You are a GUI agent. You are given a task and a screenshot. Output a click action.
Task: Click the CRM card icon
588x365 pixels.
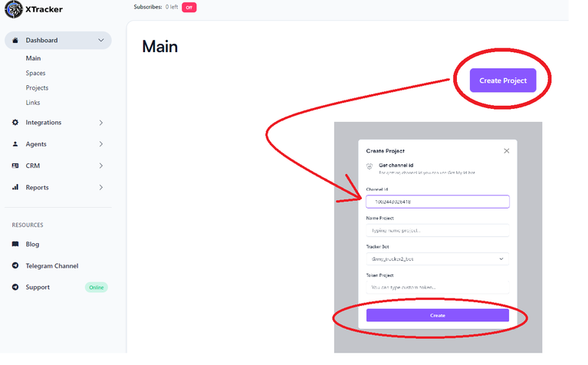(x=15, y=166)
